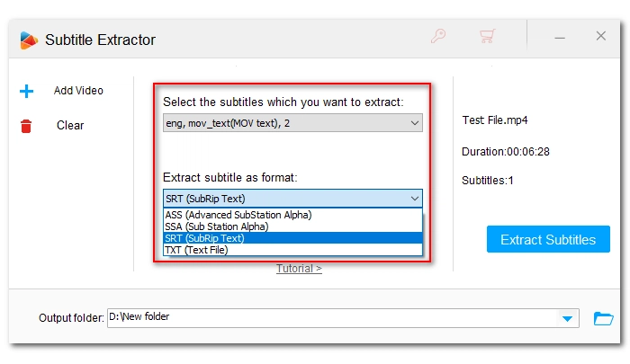Open the key registration icon

point(438,36)
